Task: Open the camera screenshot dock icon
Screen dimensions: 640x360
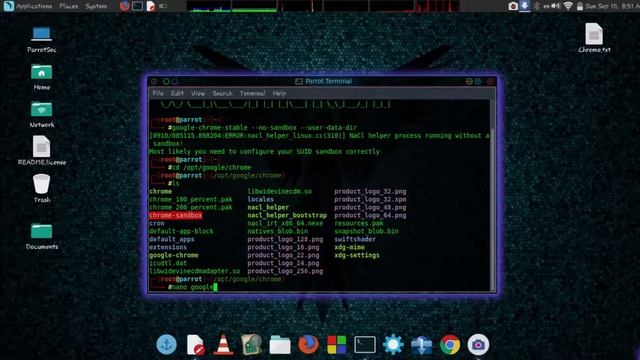Action: click(478, 344)
